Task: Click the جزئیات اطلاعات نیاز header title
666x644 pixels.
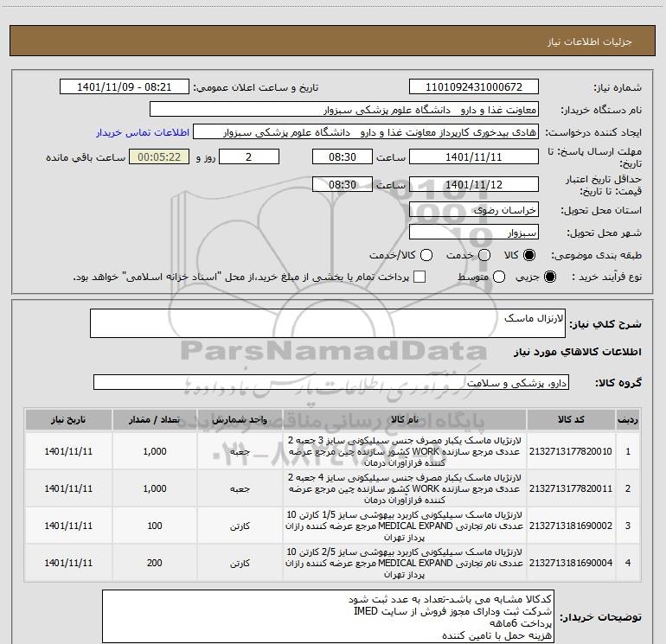Action: coord(590,41)
